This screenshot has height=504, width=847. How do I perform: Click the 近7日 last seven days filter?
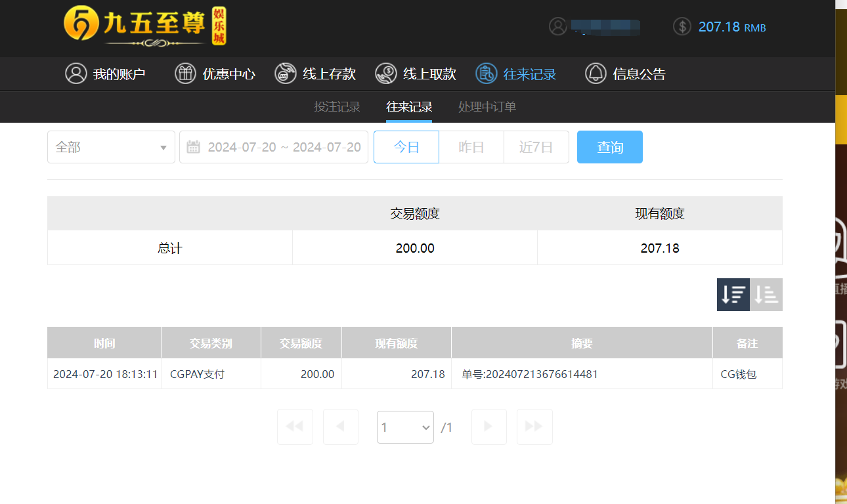pyautogui.click(x=536, y=147)
